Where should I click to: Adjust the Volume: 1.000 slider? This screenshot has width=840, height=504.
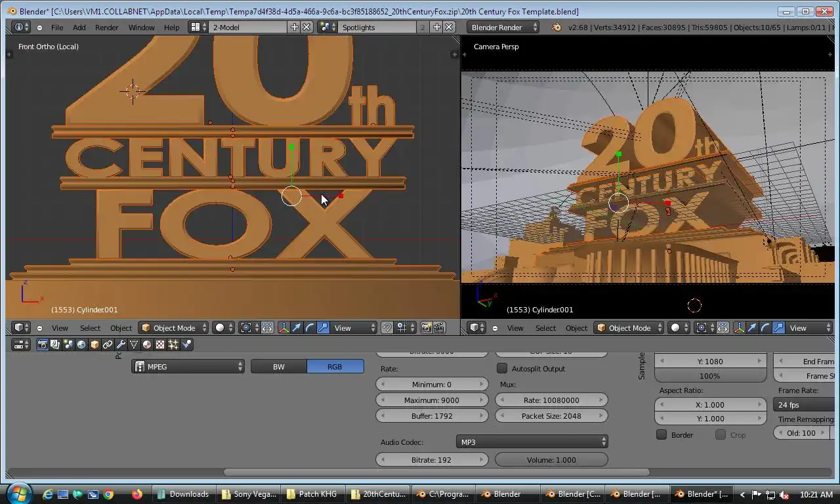pos(551,459)
